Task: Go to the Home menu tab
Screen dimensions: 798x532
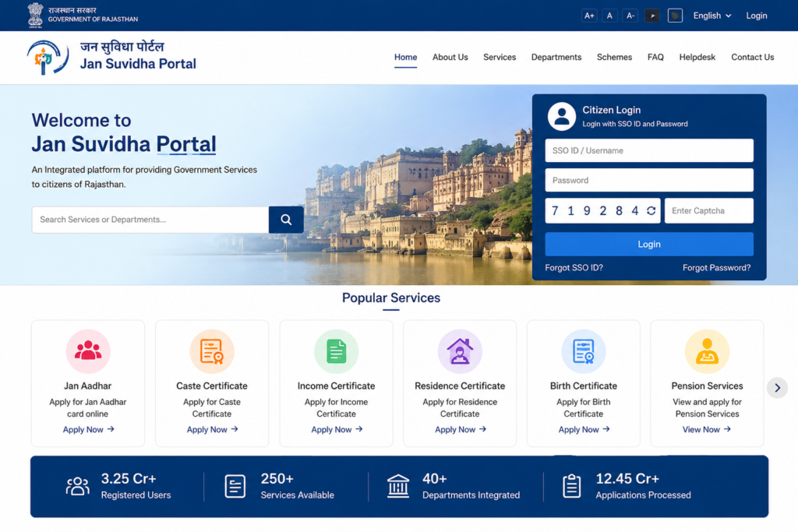Action: click(x=405, y=57)
